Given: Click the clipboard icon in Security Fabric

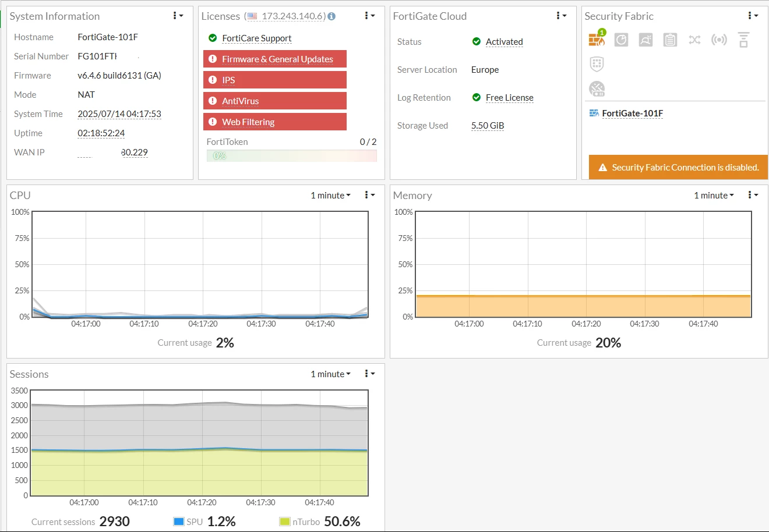Looking at the screenshot, I should point(670,40).
